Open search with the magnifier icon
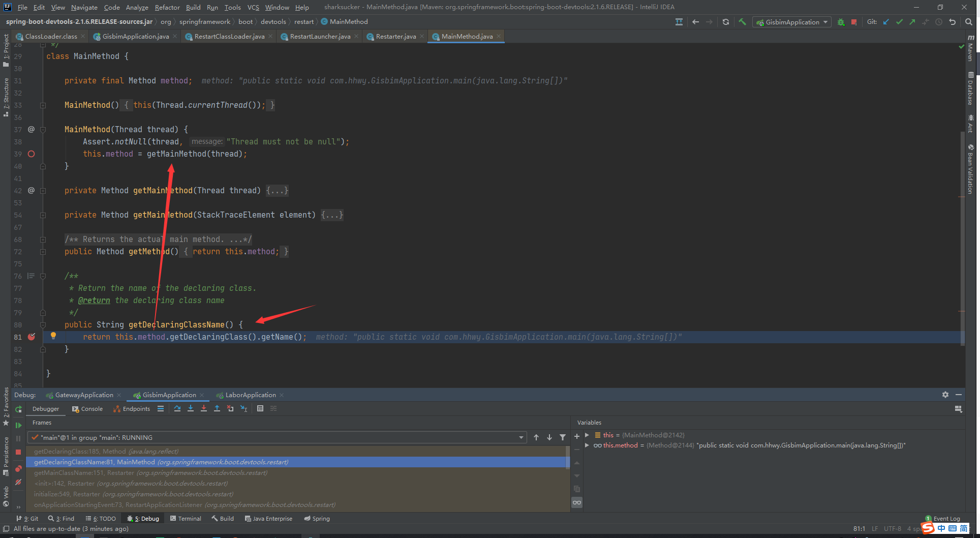The image size is (980, 538). 967,22
